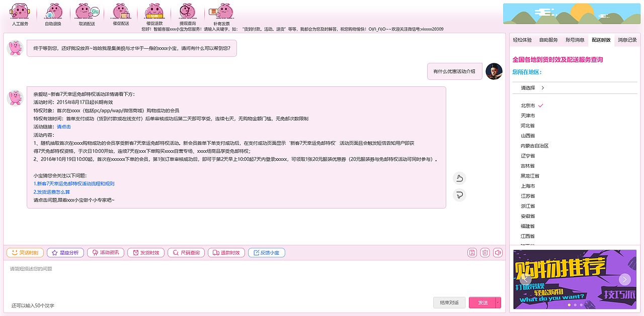Image resolution: width=644 pixels, height=316 pixels.
Task: Click the 提现查询 withdrawal inquiry icon
Action: coord(187,13)
